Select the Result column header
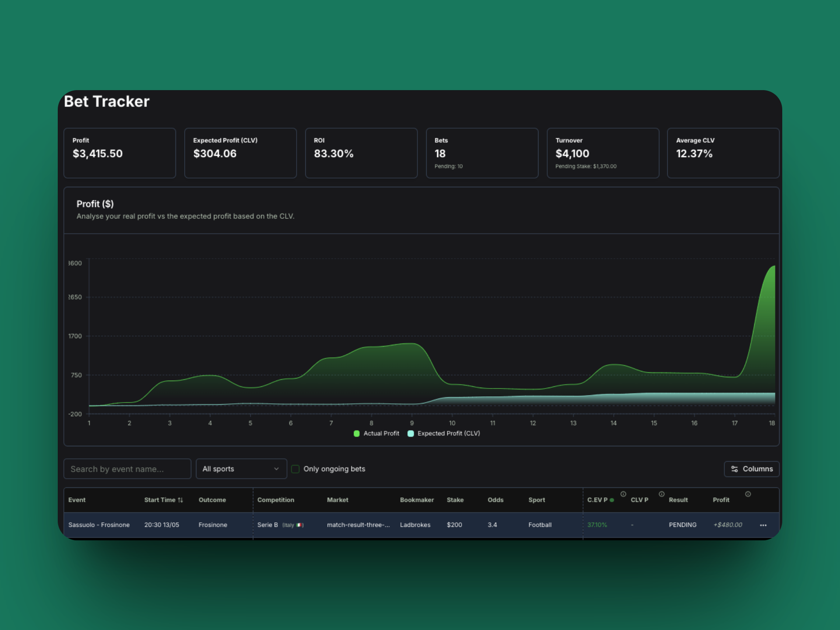Viewport: 840px width, 630px height. 678,500
